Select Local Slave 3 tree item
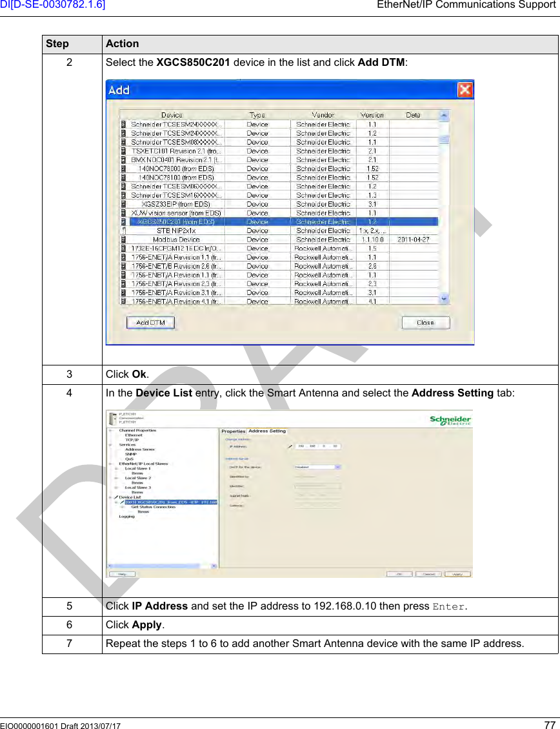560x729 pixels. [x=137, y=488]
